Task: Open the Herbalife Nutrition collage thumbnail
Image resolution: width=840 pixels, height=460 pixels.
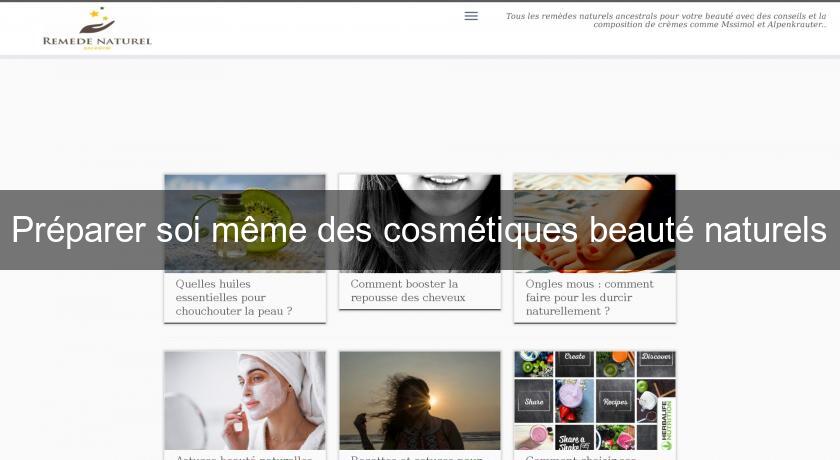Action: click(595, 401)
